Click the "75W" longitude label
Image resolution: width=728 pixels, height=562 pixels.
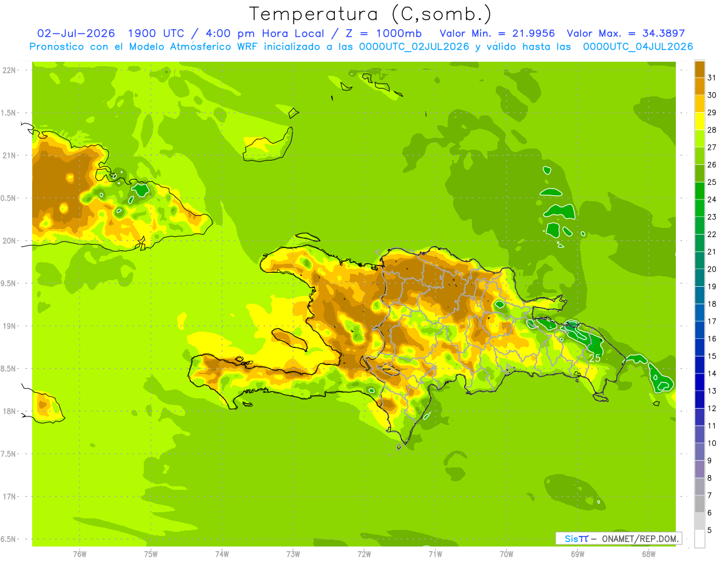(151, 554)
